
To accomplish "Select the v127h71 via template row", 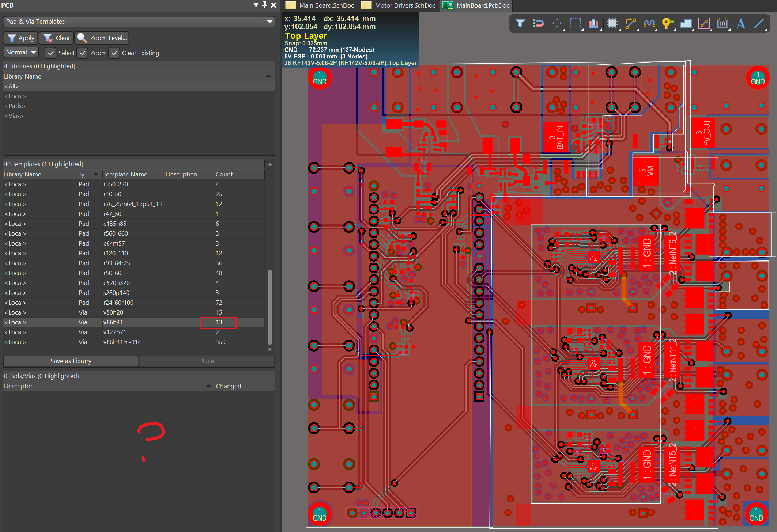I will click(114, 332).
